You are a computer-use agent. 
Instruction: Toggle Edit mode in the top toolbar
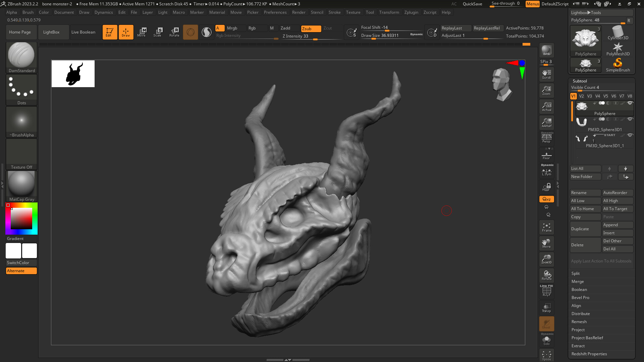point(110,32)
